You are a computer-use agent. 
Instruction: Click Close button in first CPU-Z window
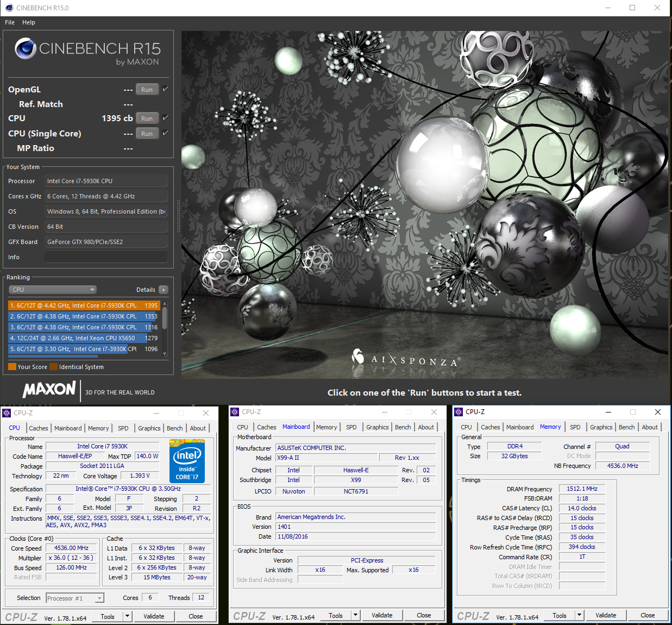(196, 616)
